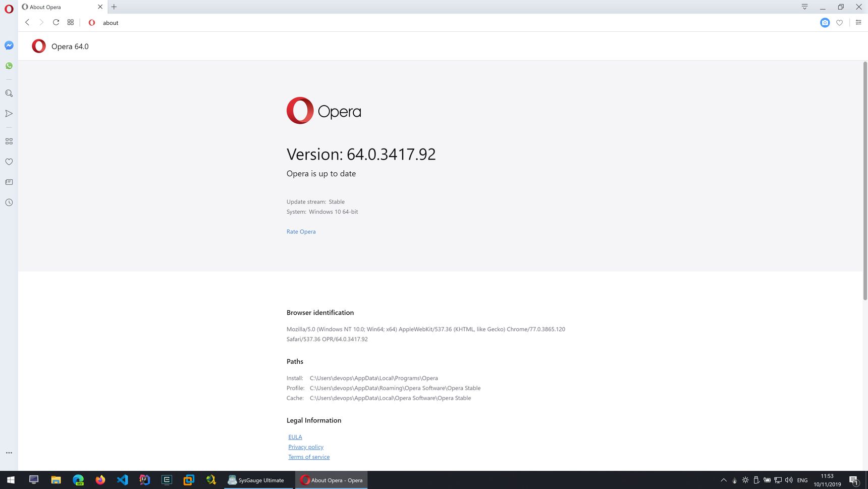Viewport: 868px width, 489px height.
Task: Open tab menu icon in title bar
Action: tap(804, 7)
